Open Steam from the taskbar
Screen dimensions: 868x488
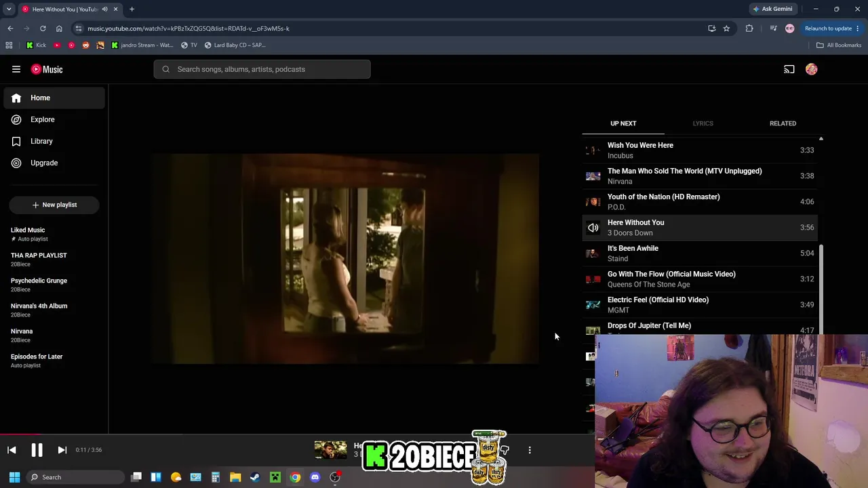(x=255, y=477)
